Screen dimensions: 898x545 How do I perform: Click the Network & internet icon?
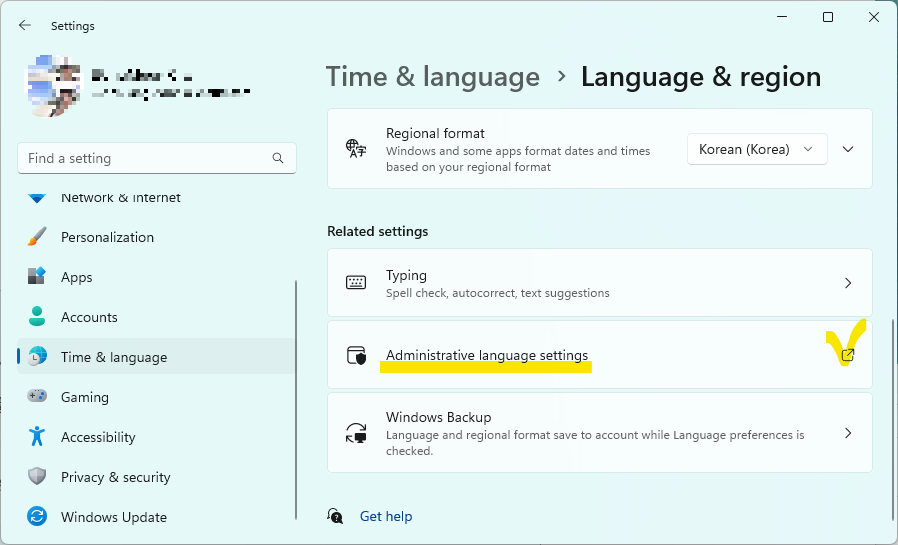tap(37, 198)
